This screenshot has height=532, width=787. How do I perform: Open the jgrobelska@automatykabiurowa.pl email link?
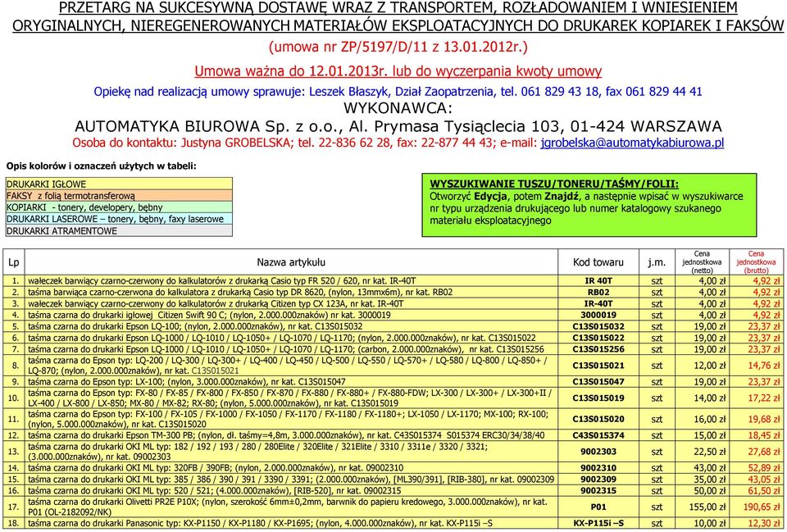pyautogui.click(x=632, y=143)
